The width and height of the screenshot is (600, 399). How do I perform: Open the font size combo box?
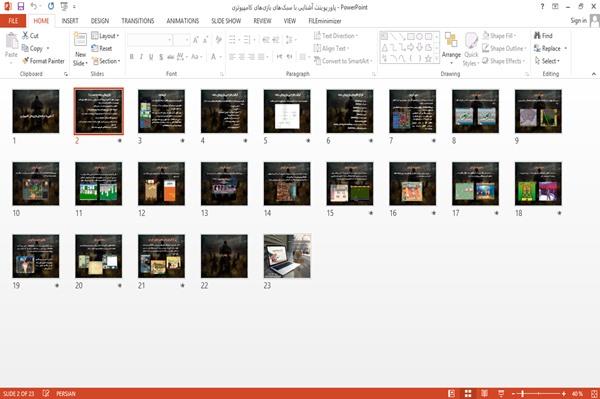[x=181, y=40]
